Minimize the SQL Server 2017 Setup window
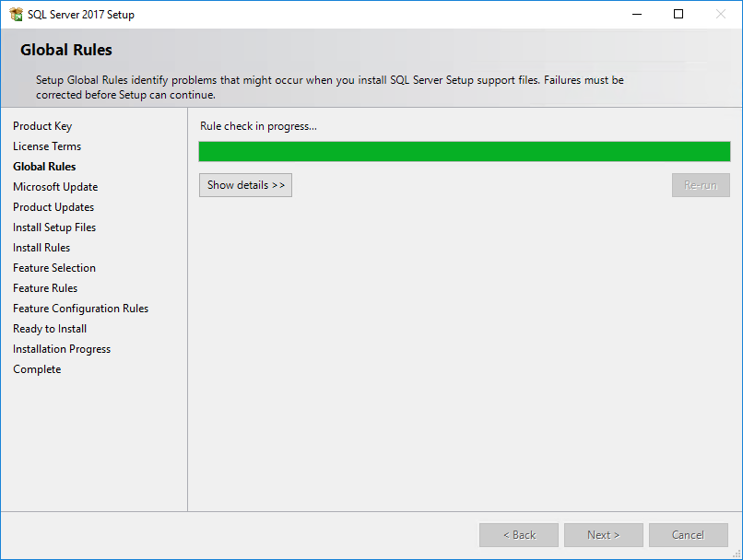743x560 pixels. pyautogui.click(x=637, y=14)
